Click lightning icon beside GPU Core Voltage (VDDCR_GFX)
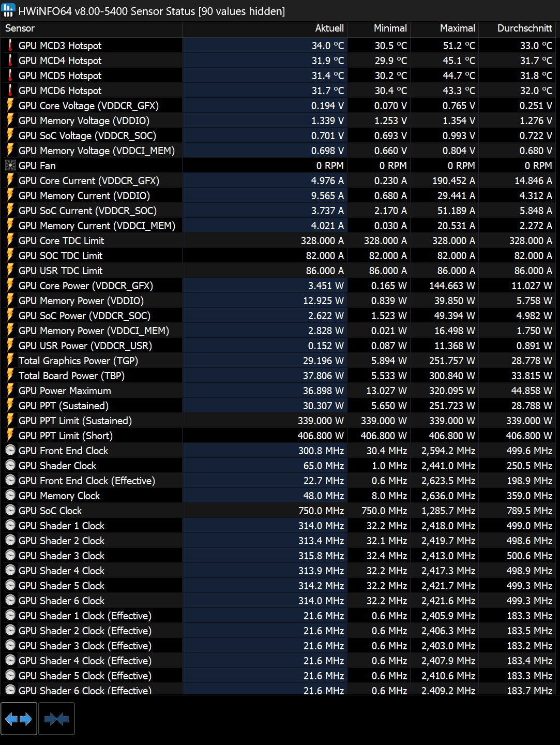The width and height of the screenshot is (560, 745). click(x=10, y=106)
